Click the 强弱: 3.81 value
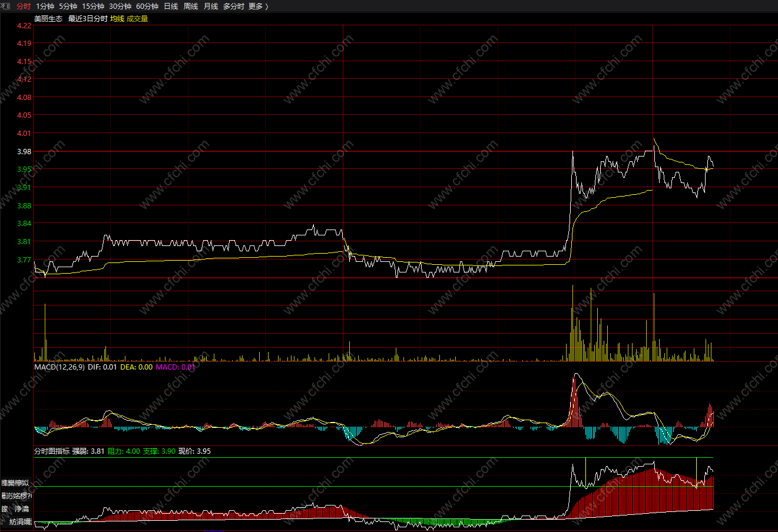 (x=88, y=451)
